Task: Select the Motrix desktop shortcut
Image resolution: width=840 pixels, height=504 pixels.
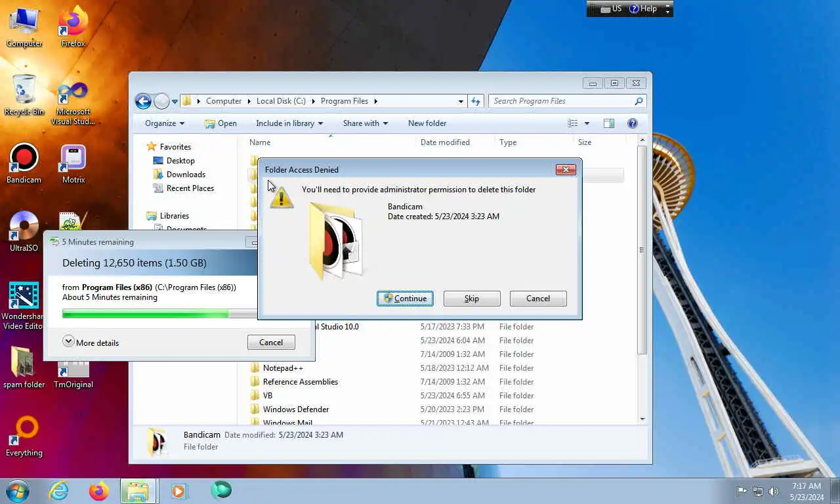Action: (73, 164)
